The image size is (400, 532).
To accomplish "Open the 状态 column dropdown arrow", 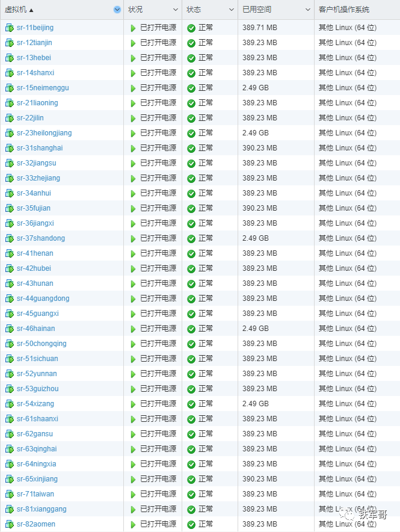I will point(231,10).
